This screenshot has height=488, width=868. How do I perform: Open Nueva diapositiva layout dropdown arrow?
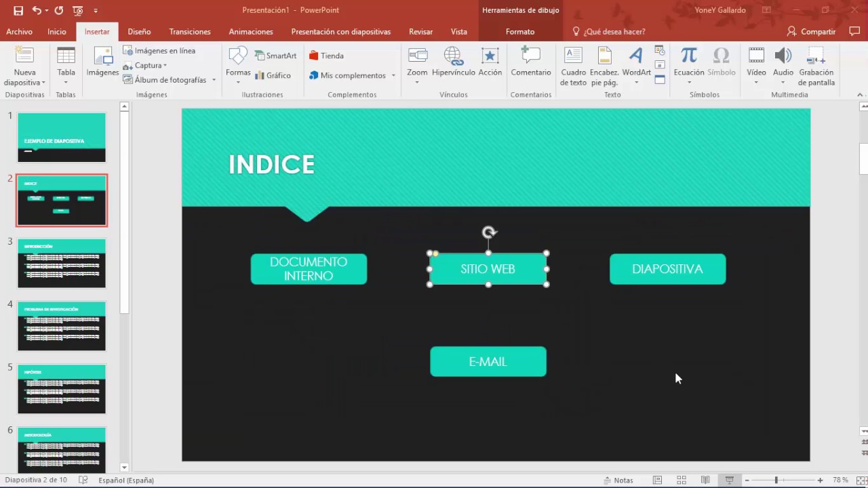pyautogui.click(x=45, y=83)
